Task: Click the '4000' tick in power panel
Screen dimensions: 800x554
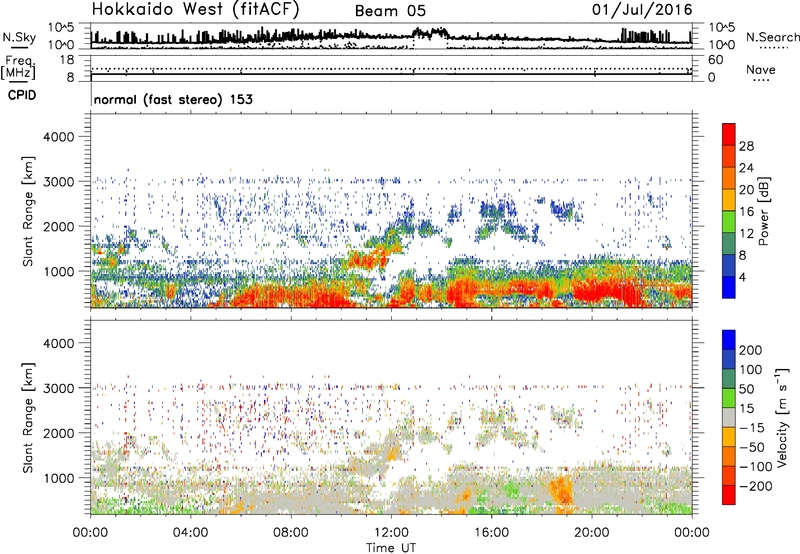Action: tap(58, 137)
